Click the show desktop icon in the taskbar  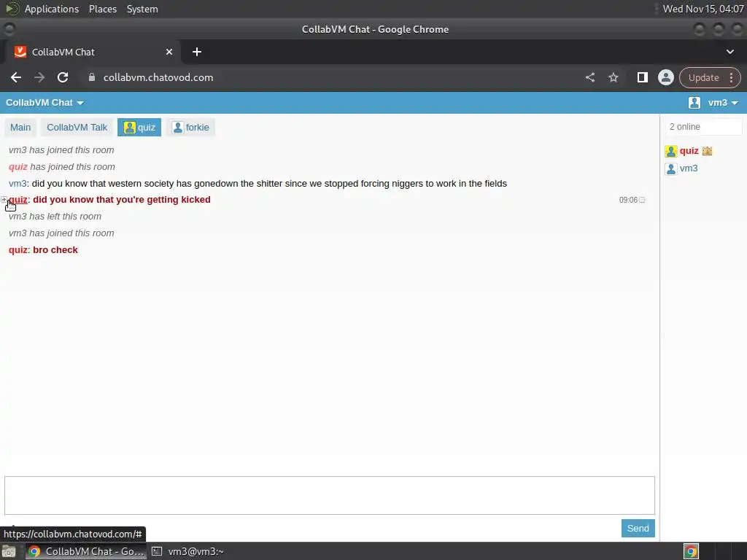(9, 551)
